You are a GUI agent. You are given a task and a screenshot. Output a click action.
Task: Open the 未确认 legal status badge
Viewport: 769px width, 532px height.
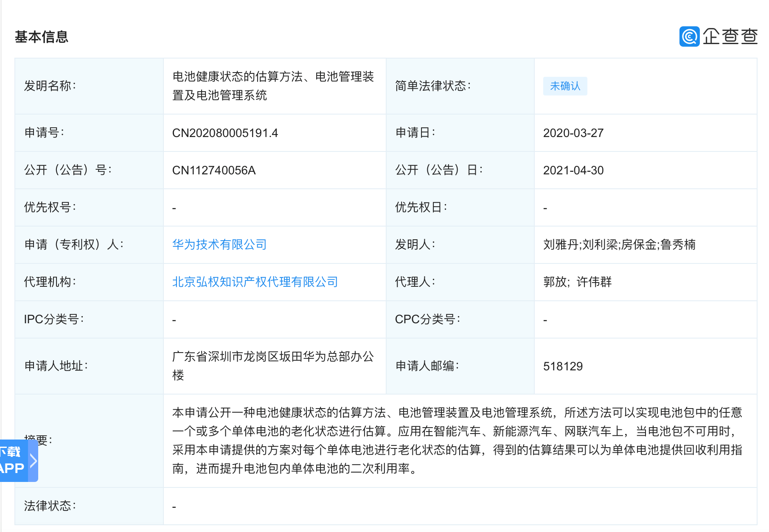[x=565, y=86]
